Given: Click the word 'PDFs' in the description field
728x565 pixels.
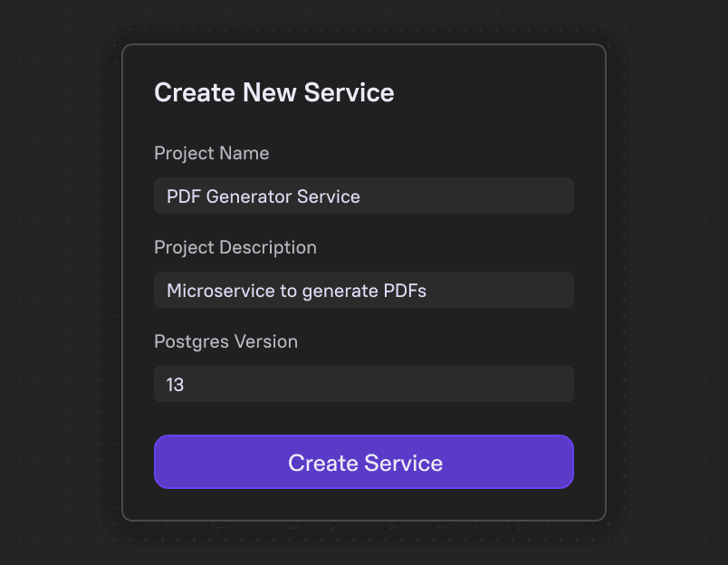Looking at the screenshot, I should 403,291.
